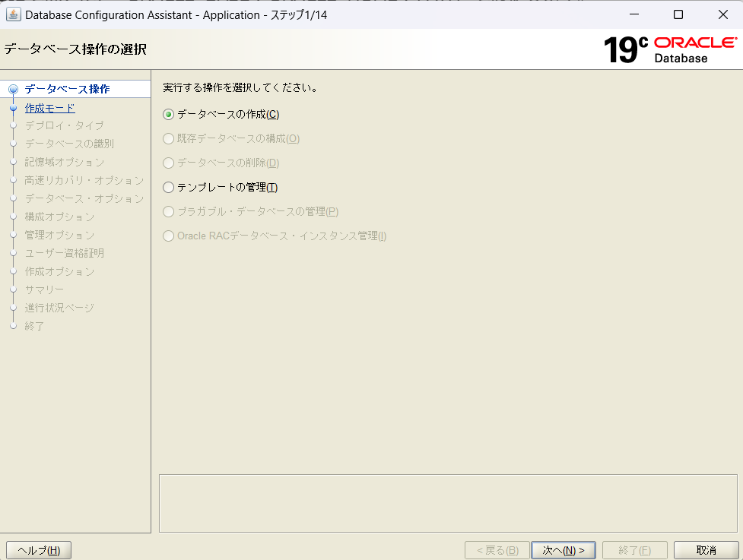The width and height of the screenshot is (743, 560).
Task: Select データベースの削除(D) radio button
Action: 168,163
